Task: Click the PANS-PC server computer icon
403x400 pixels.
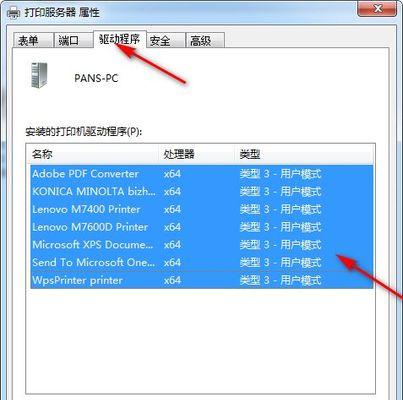Action: click(39, 75)
